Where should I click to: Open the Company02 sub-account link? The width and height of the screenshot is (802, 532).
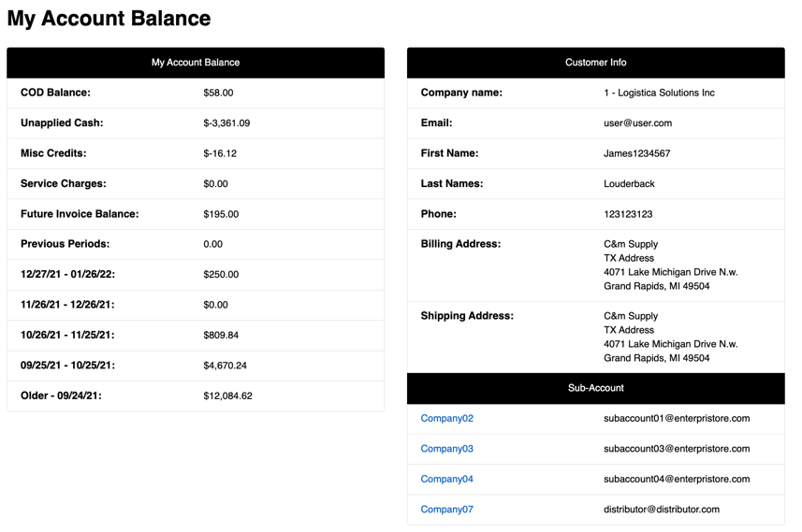pos(446,418)
